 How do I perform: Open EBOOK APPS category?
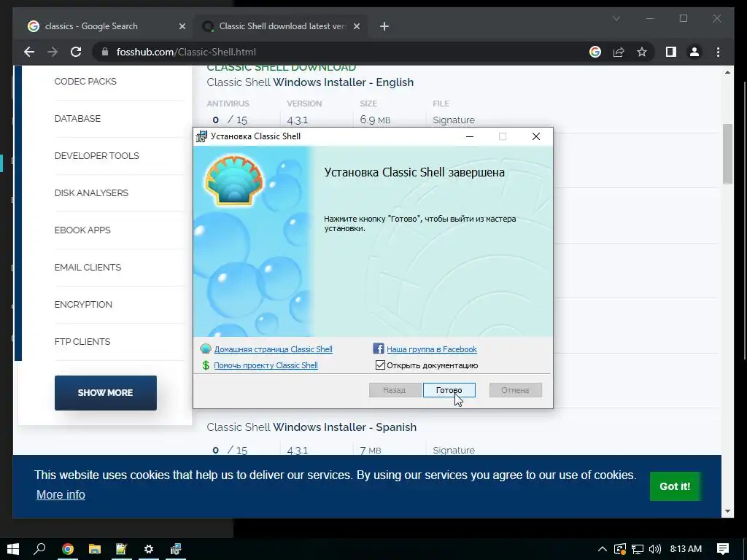(x=82, y=230)
